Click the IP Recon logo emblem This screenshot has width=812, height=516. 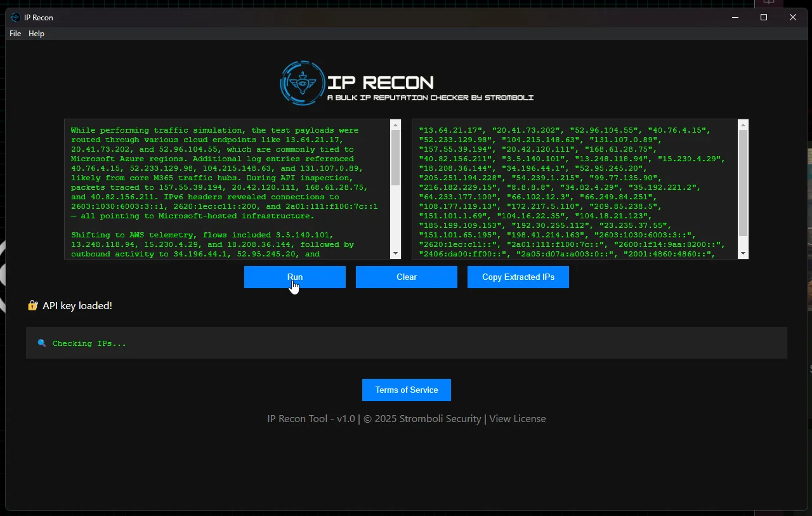coord(303,83)
